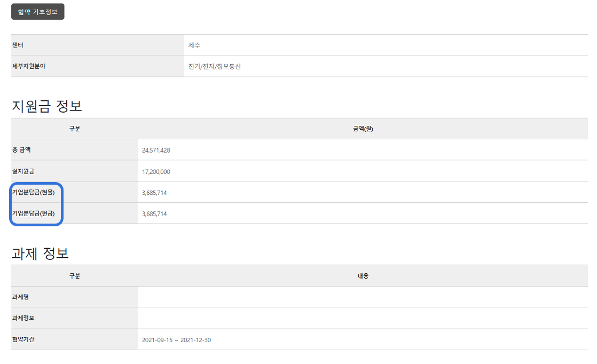
Task: Click the 제주 center value
Action: click(x=194, y=45)
